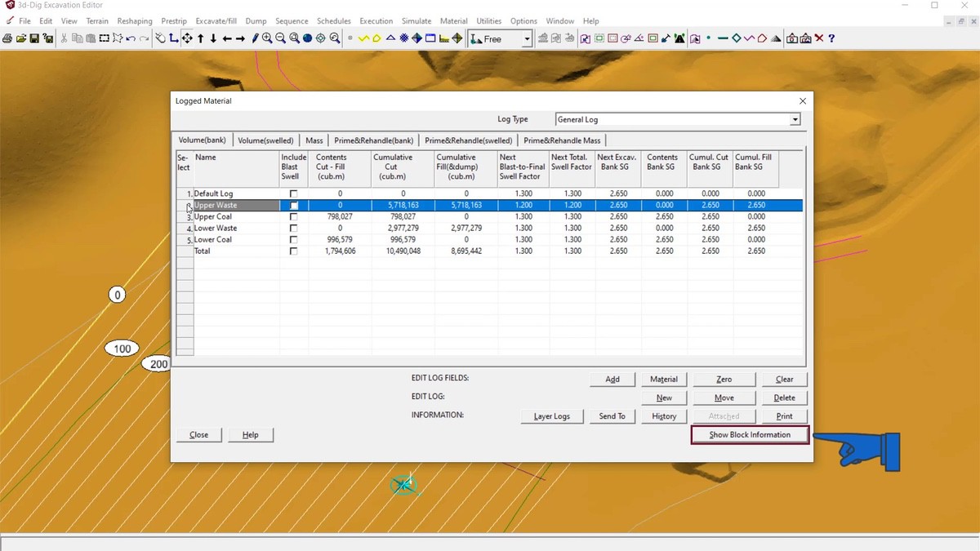Tick Include Blast Swell for Lower Coal
980x551 pixels.
(x=294, y=240)
